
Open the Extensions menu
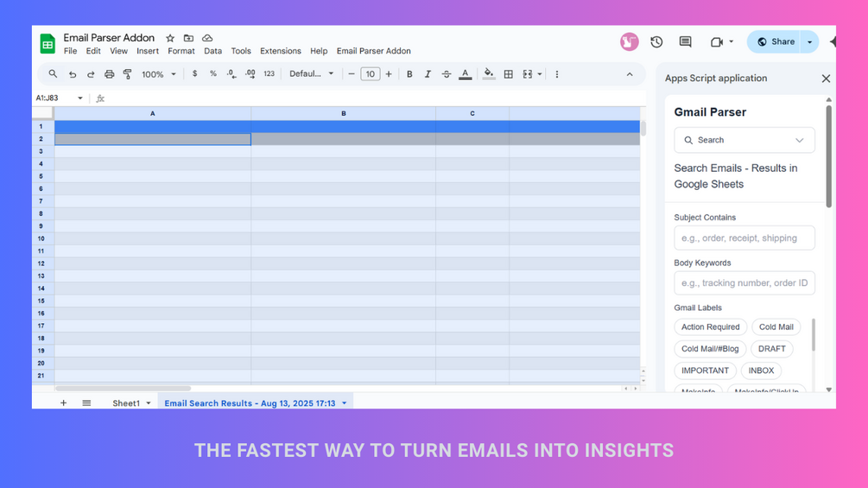click(281, 51)
